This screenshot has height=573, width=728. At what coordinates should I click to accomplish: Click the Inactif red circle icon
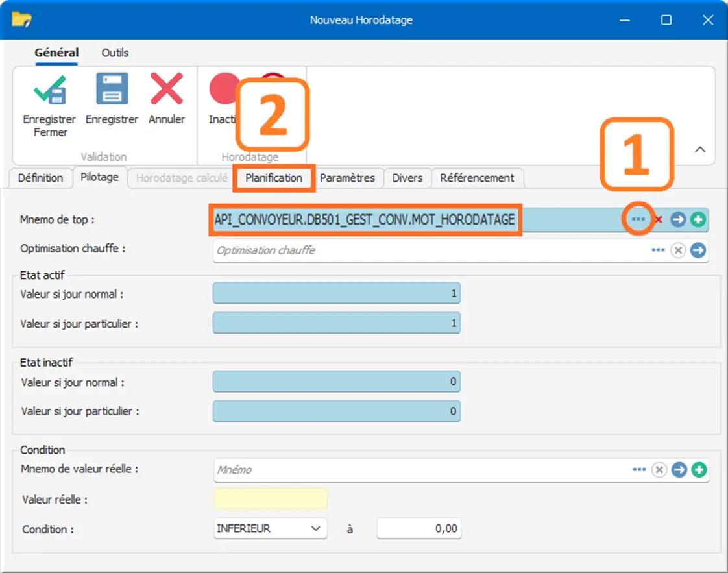tap(223, 89)
